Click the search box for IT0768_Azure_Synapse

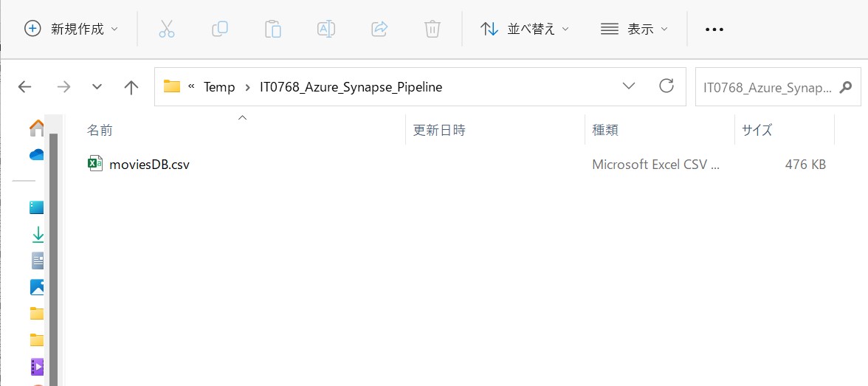click(778, 87)
